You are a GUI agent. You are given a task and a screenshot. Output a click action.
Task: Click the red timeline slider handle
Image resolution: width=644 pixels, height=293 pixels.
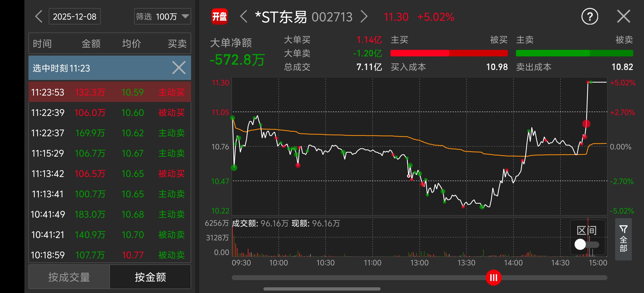pyautogui.click(x=493, y=278)
